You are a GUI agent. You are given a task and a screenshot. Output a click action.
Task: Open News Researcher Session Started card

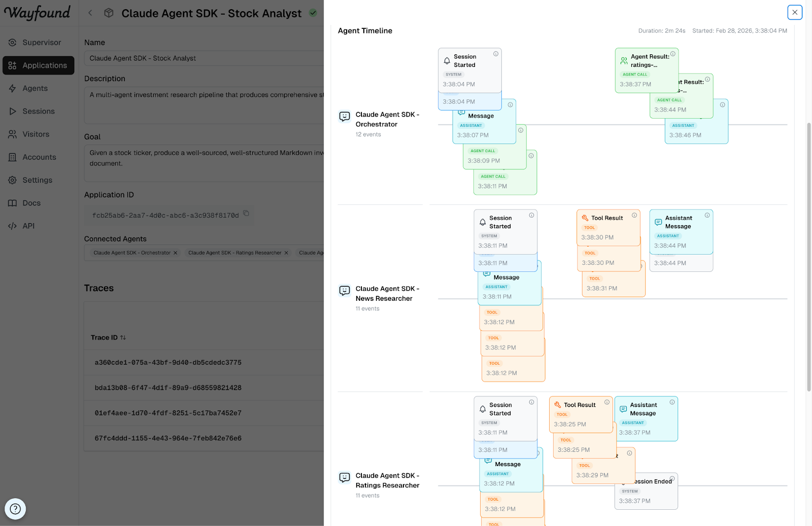pos(505,232)
